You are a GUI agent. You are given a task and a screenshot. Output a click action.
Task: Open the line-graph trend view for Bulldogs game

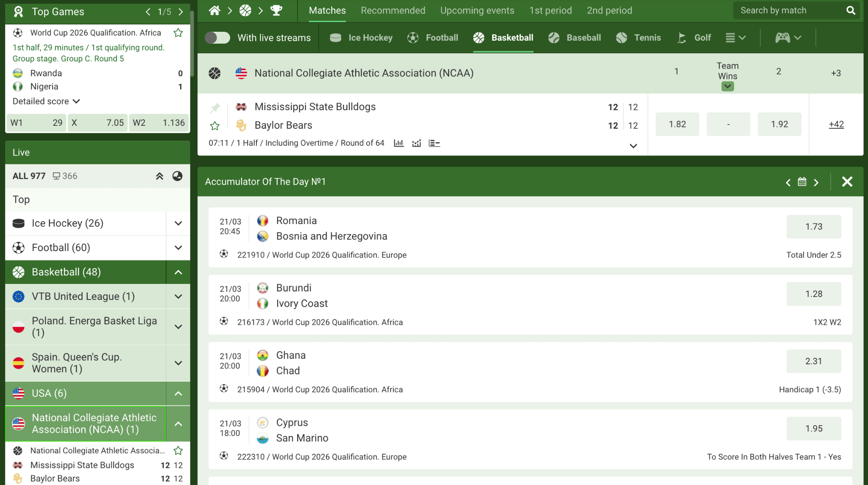416,143
